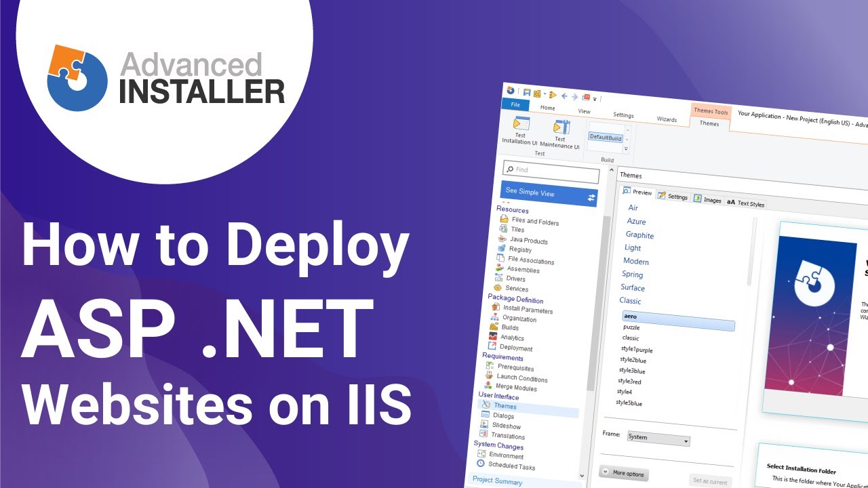The image size is (868, 488).
Task: Select the Air theme
Action: pos(633,208)
